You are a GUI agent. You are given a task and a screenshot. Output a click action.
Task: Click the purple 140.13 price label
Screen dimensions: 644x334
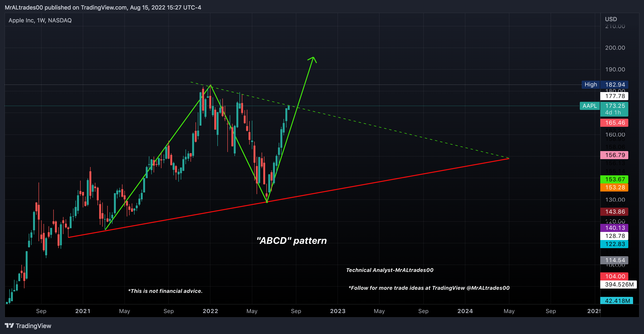pos(614,228)
